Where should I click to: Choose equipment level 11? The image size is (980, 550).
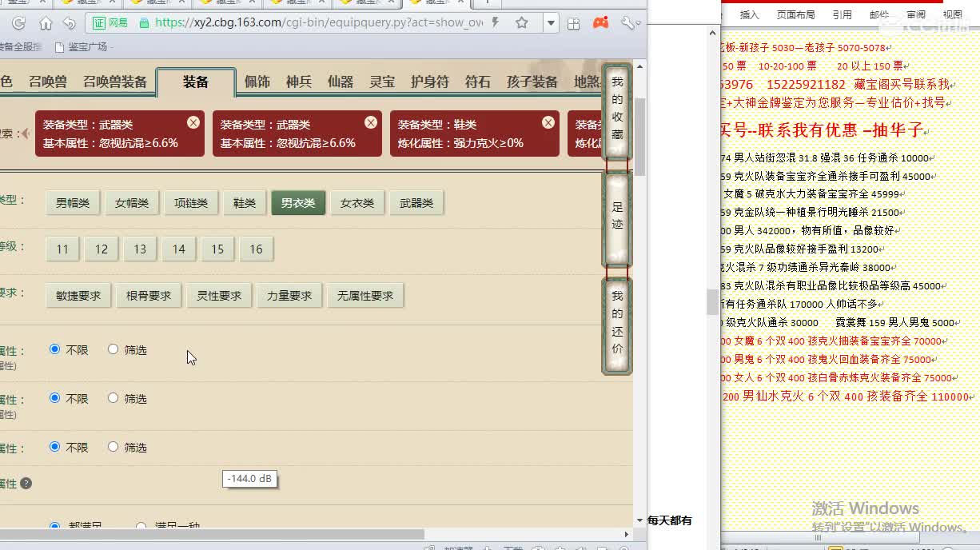(x=62, y=249)
